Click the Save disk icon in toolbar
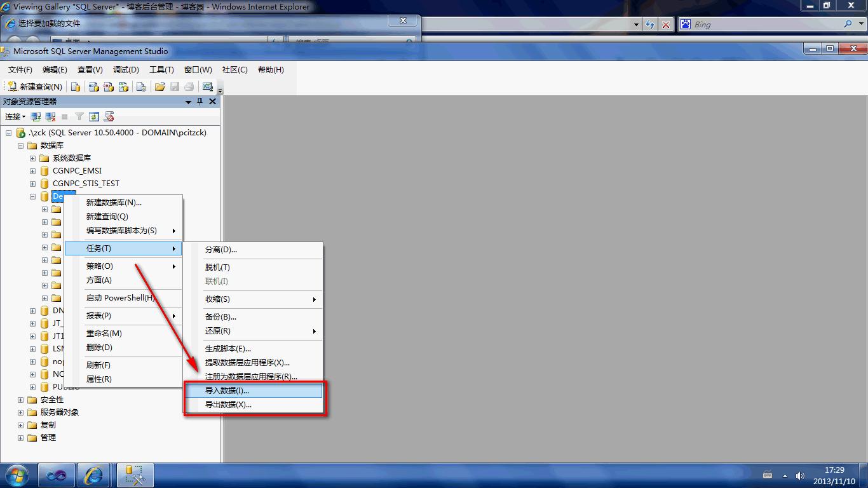The height and width of the screenshot is (488, 868). (x=175, y=86)
